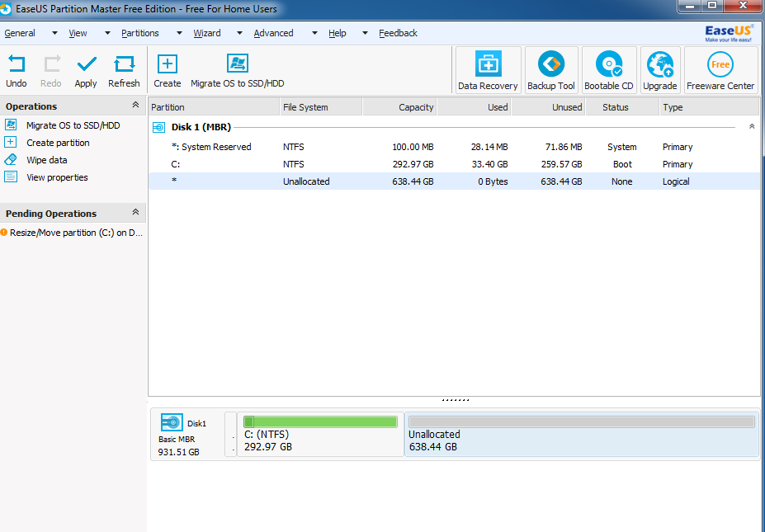Sort by the Type column header
This screenshot has height=532, width=765.
coord(710,106)
